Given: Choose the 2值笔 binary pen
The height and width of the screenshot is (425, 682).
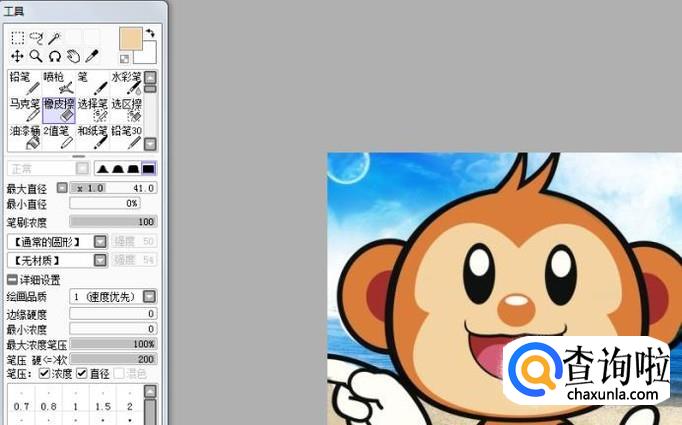Looking at the screenshot, I should tap(59, 137).
